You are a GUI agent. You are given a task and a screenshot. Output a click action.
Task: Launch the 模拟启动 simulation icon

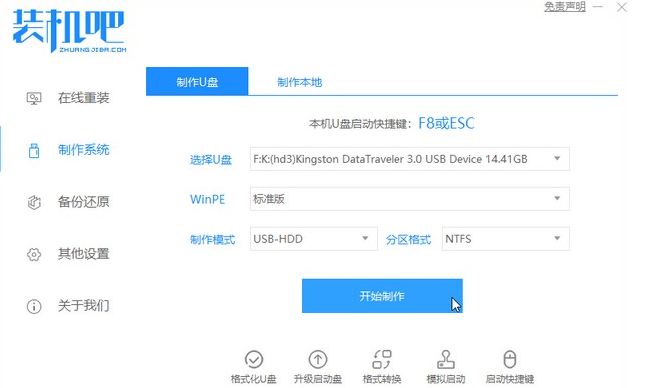446,359
